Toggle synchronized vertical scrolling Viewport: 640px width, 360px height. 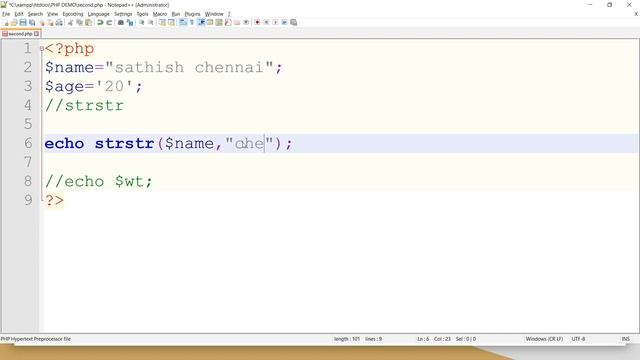pyautogui.click(x=162, y=22)
